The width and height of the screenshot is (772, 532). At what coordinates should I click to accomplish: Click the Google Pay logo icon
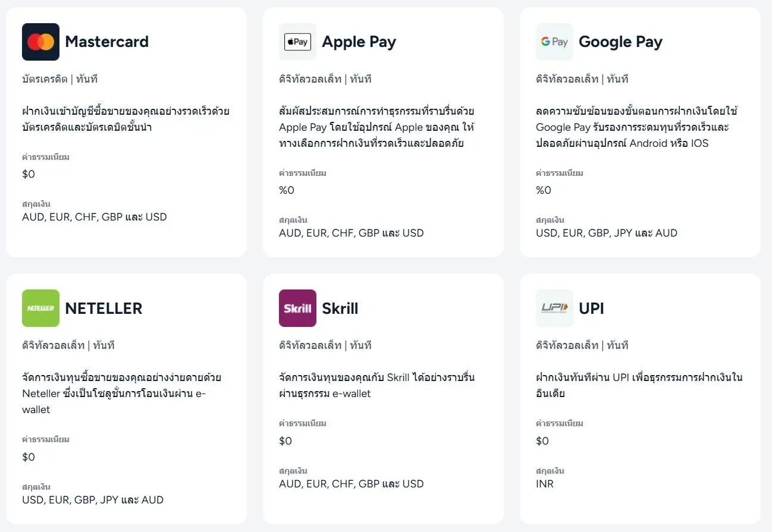tap(554, 42)
